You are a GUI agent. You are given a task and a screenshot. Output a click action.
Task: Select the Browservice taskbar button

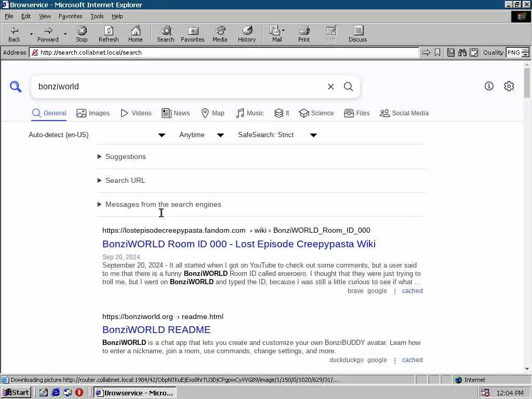pos(135,393)
